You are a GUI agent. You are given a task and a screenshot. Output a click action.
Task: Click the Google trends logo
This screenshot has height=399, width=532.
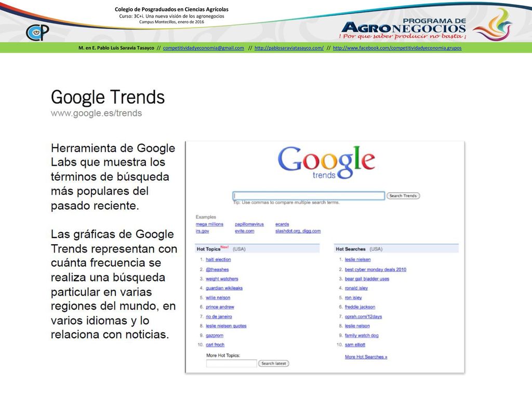pos(326,163)
